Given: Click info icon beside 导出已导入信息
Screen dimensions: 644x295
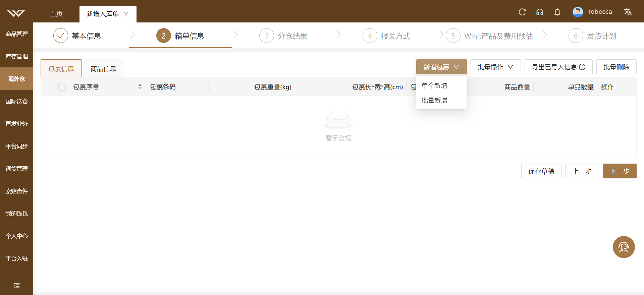Looking at the screenshot, I should pyautogui.click(x=582, y=67).
